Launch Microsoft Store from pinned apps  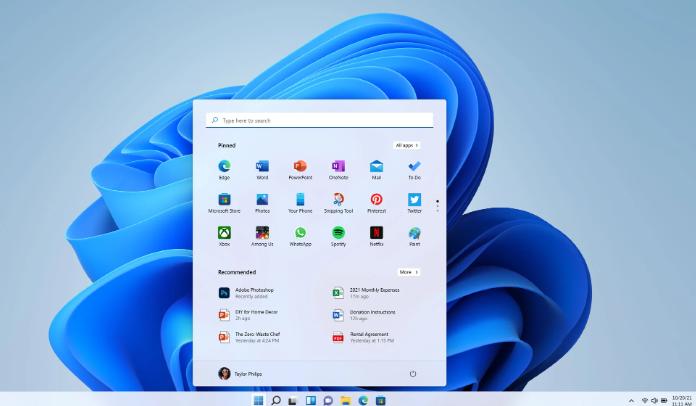(x=224, y=203)
